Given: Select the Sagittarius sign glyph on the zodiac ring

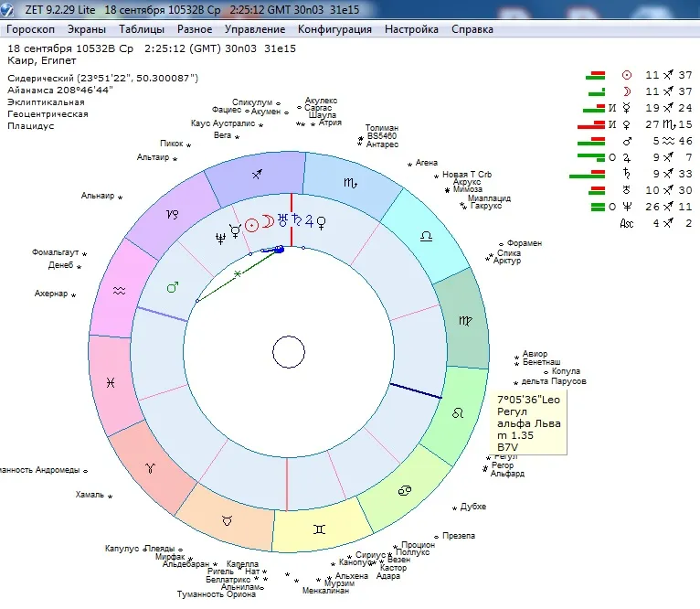Looking at the screenshot, I should tap(260, 173).
